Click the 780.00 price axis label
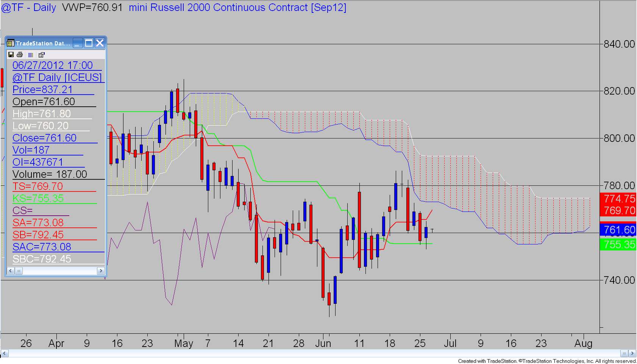 (619, 186)
